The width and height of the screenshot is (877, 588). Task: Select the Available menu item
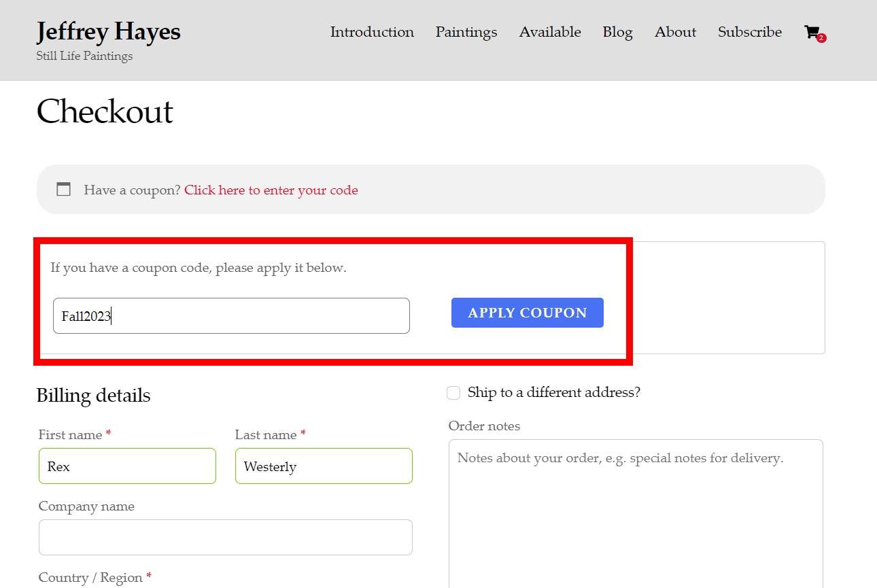click(550, 32)
